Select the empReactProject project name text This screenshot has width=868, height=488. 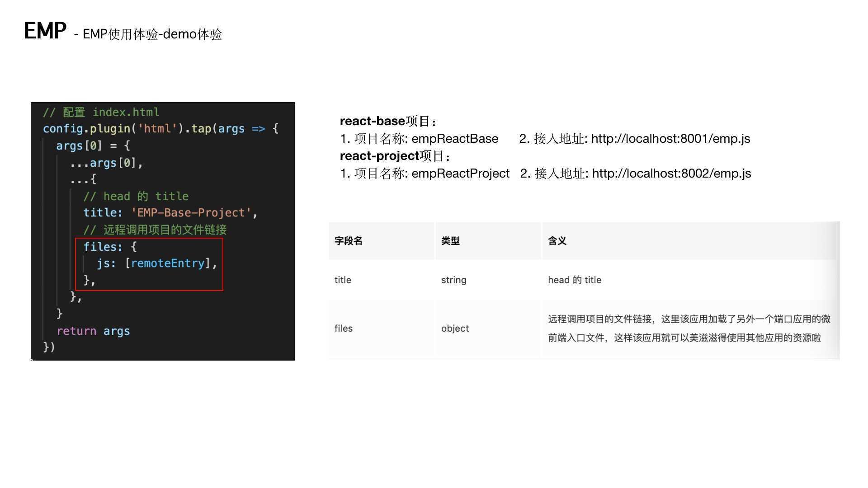point(460,174)
